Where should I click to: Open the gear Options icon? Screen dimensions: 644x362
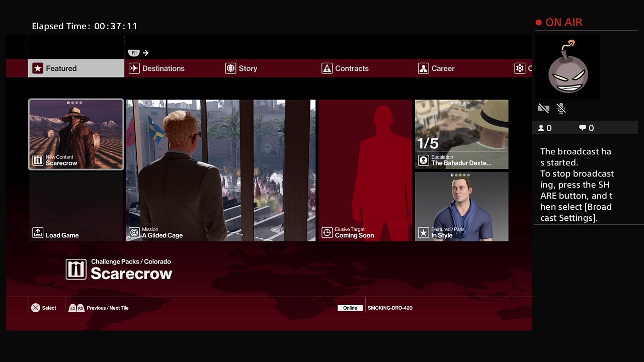click(x=520, y=68)
